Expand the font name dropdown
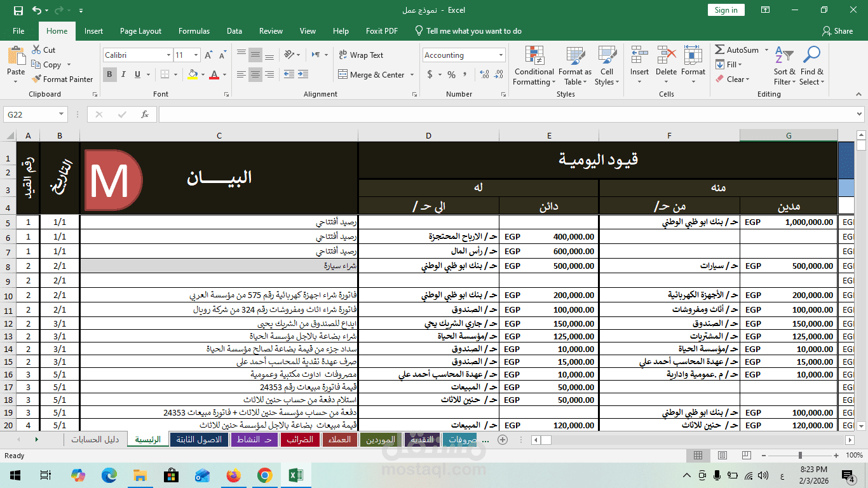Viewport: 868px width, 488px height. pos(168,55)
